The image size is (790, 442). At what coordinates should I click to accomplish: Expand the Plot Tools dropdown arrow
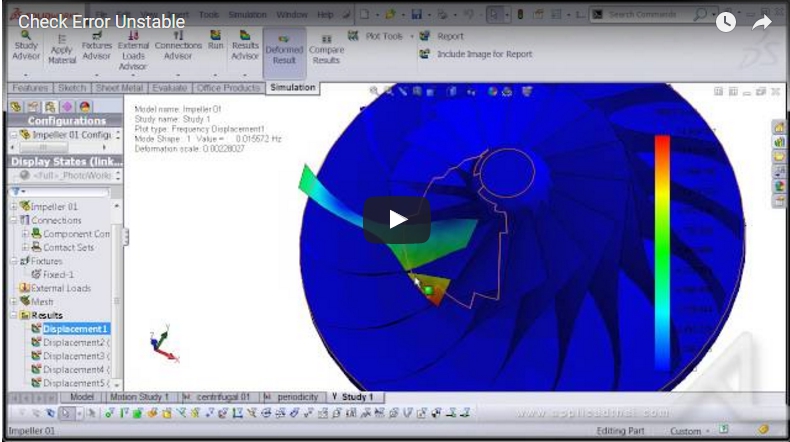412,36
